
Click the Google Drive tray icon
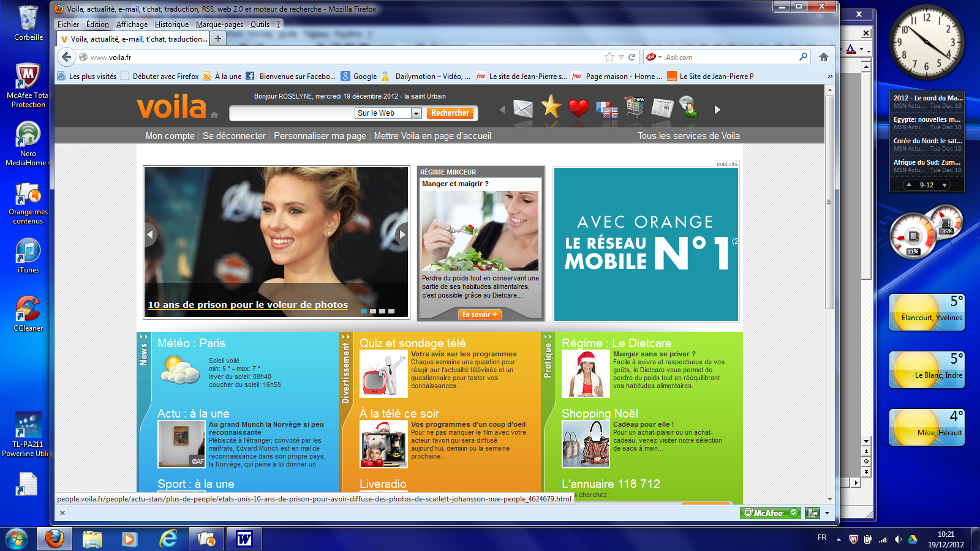click(x=913, y=539)
